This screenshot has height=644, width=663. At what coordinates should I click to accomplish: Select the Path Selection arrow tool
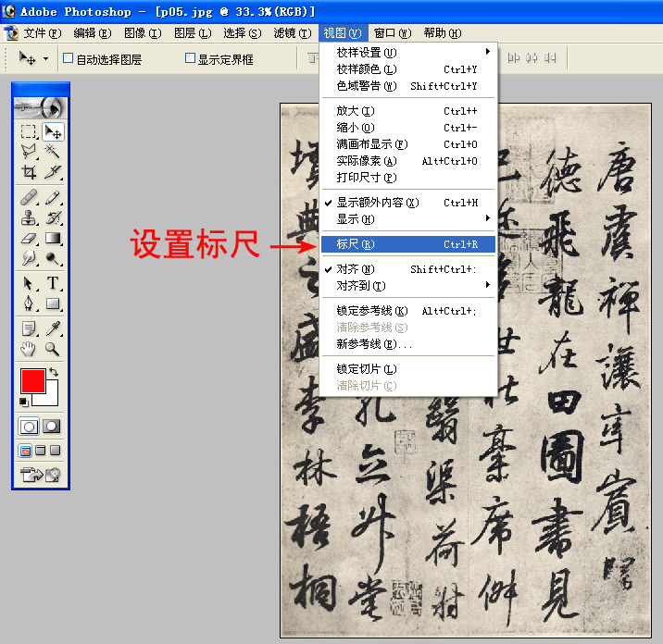pos(29,283)
